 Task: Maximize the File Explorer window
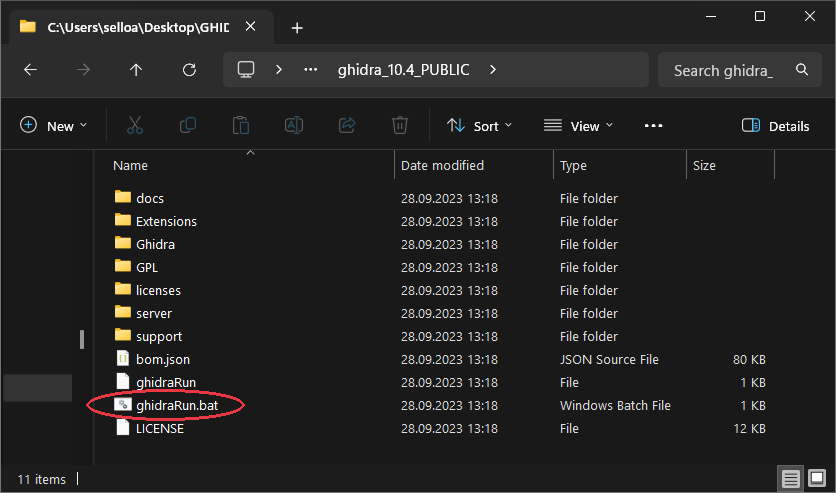click(x=760, y=17)
